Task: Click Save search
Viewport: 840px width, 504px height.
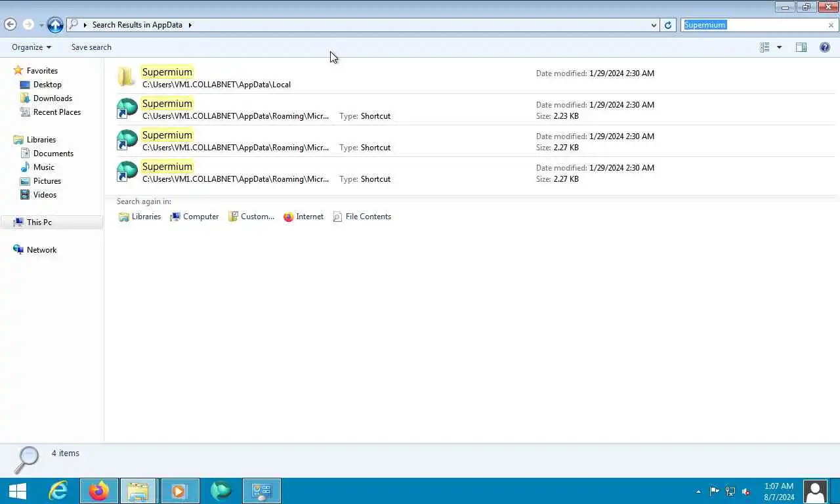Action: click(91, 47)
